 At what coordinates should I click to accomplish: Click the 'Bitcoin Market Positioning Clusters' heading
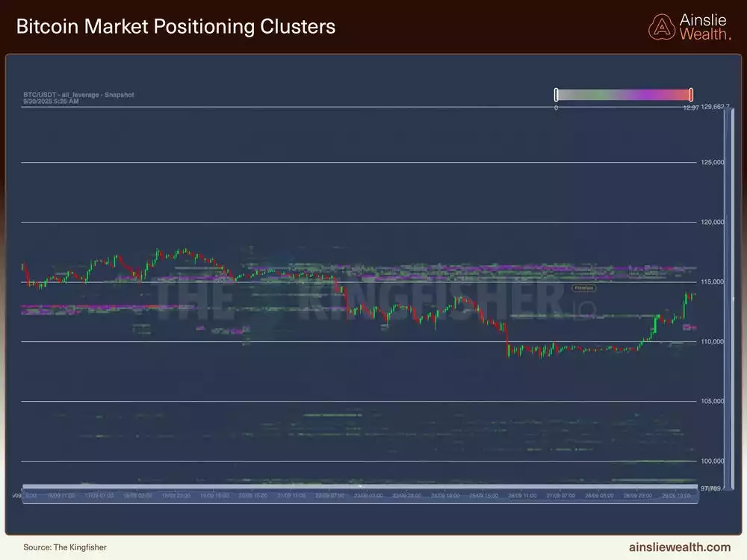pos(176,26)
